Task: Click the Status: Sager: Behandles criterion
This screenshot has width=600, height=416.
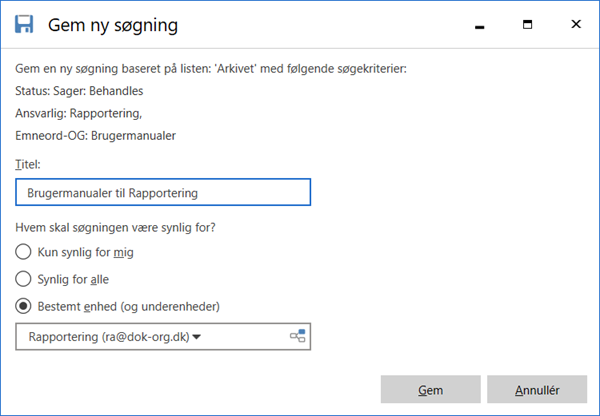Action: [x=79, y=91]
